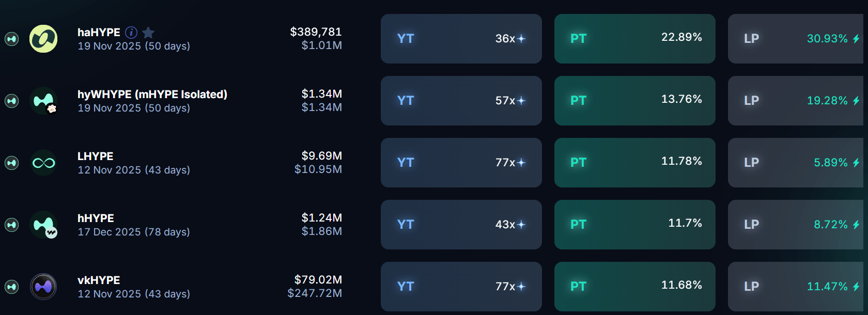
Task: Click the LHYPE infinity logo icon
Action: [43, 163]
